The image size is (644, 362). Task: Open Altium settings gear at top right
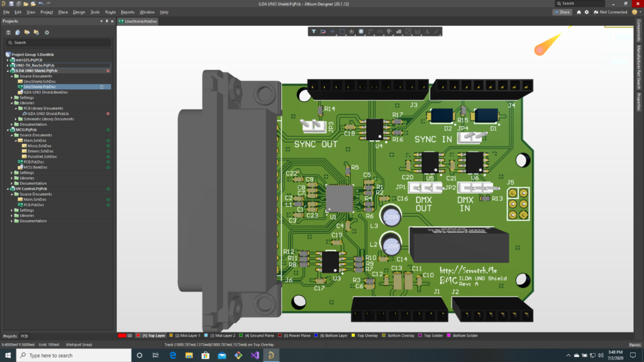click(587, 12)
